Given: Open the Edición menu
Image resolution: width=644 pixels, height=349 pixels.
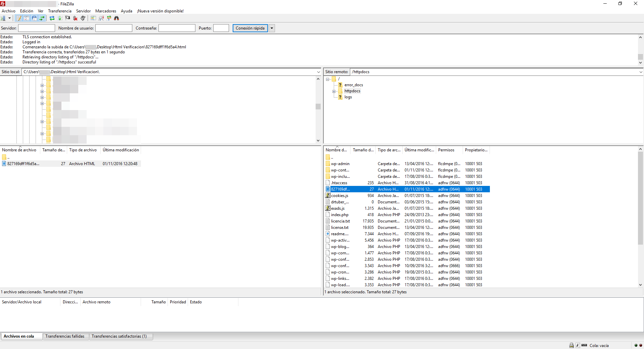Looking at the screenshot, I should click(27, 11).
